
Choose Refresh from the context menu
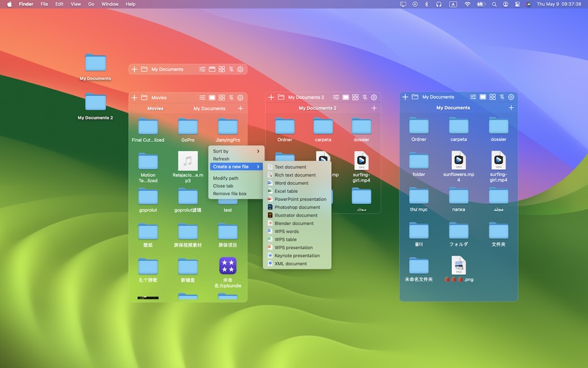coord(236,159)
